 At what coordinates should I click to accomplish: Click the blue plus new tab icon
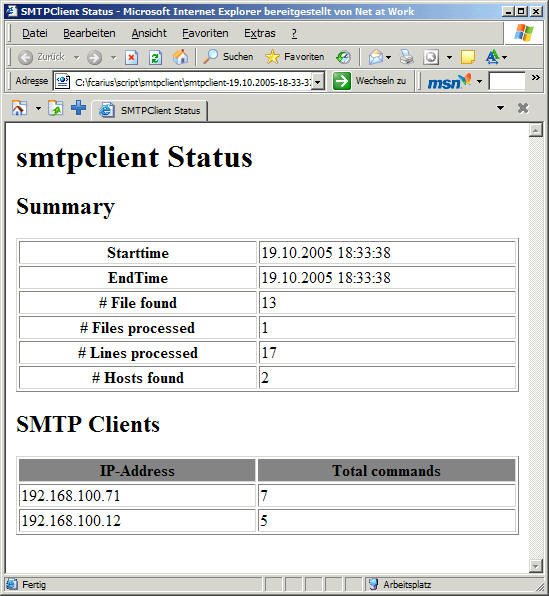pyautogui.click(x=78, y=108)
